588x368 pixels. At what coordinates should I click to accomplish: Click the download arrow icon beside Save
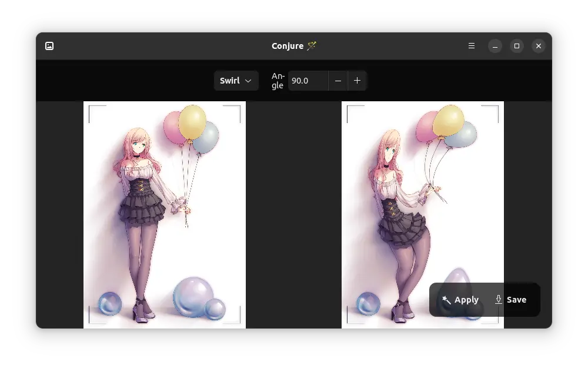point(499,300)
